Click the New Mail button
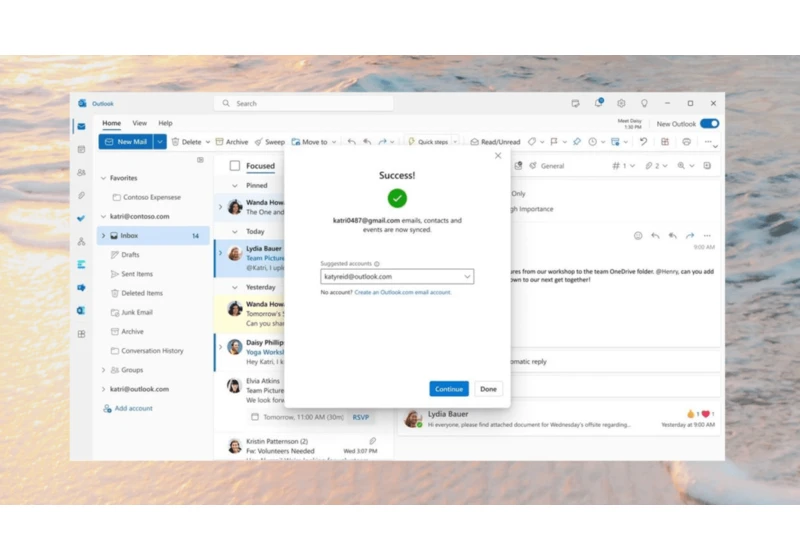 point(126,142)
